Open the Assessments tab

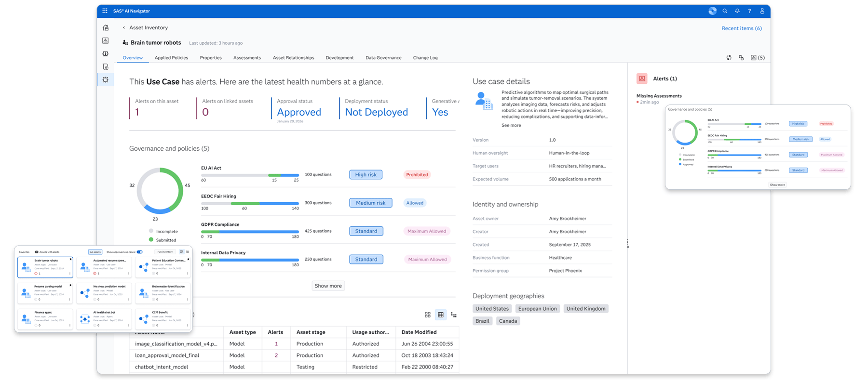tap(247, 58)
